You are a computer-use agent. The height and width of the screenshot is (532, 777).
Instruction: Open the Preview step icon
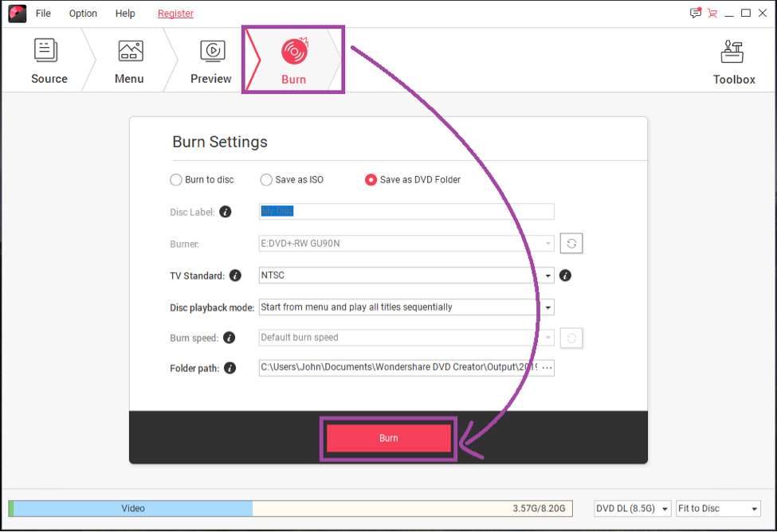coord(211,51)
